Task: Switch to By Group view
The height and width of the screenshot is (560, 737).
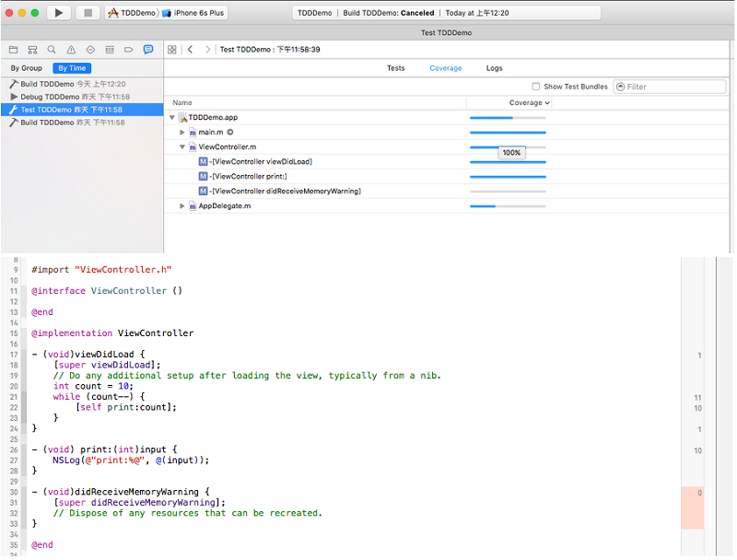Action: pos(26,68)
